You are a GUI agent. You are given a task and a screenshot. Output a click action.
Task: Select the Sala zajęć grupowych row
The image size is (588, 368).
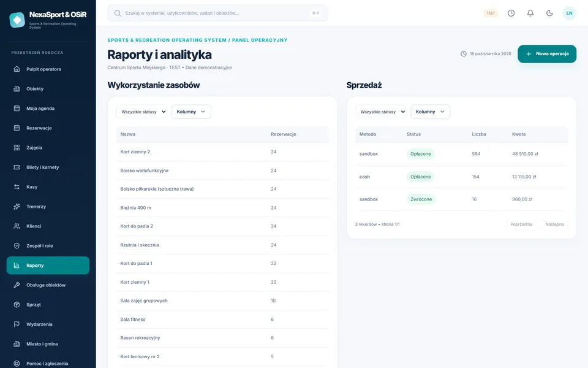click(x=222, y=301)
